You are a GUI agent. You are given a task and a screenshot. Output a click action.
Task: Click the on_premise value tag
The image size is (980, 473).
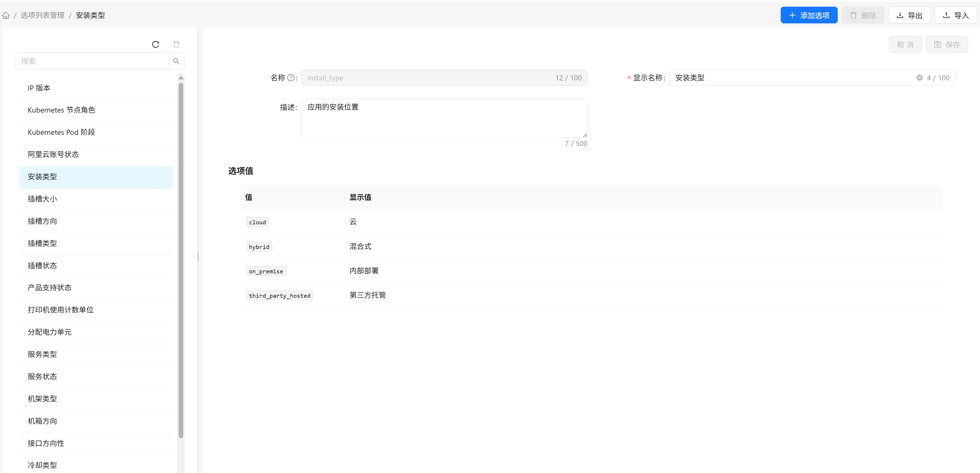pos(266,271)
